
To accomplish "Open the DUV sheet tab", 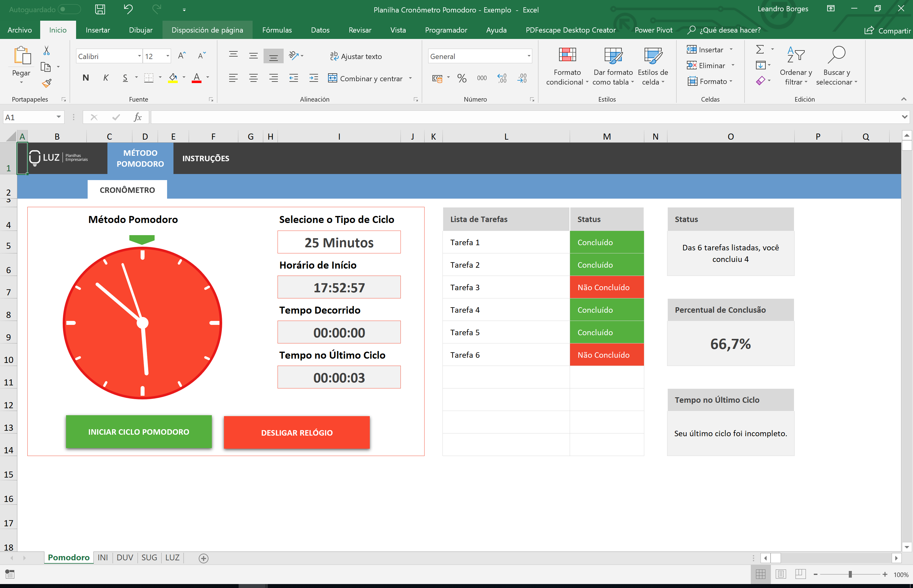I will [124, 558].
